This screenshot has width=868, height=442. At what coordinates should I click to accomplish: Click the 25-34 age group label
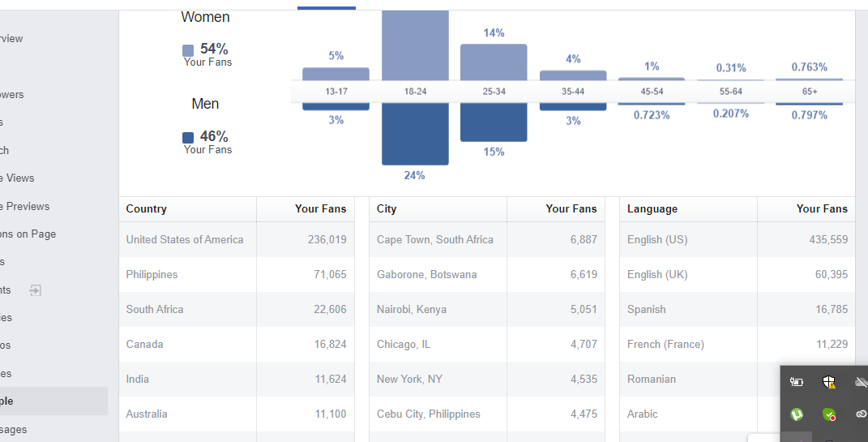coord(494,92)
